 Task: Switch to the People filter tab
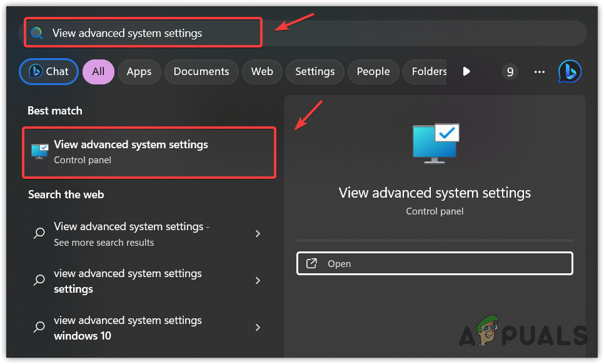pos(373,72)
